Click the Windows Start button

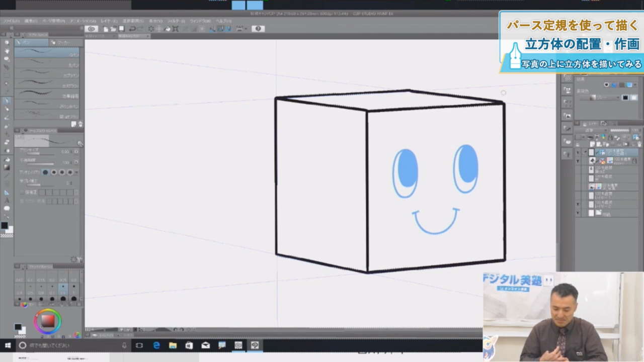(8, 345)
